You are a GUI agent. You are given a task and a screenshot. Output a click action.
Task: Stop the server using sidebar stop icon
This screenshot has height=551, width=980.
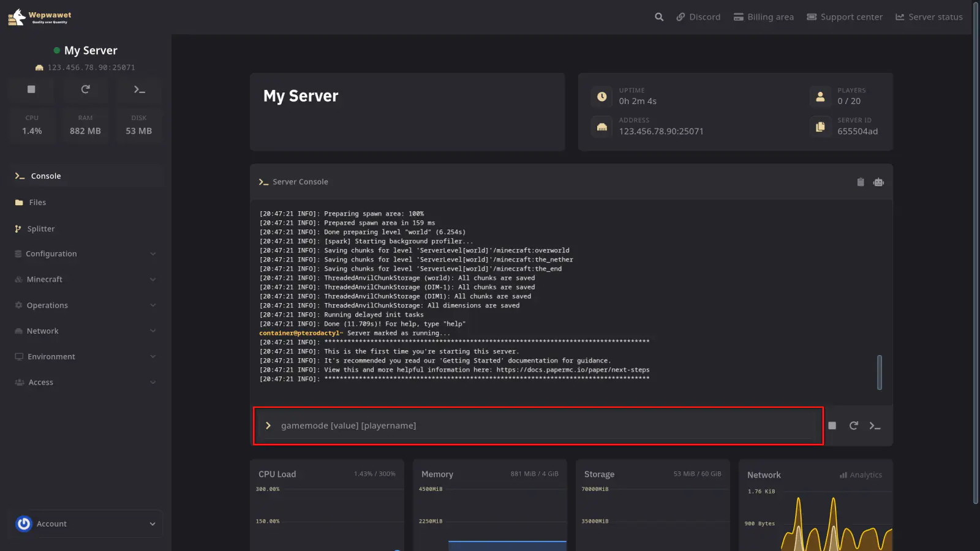31,89
